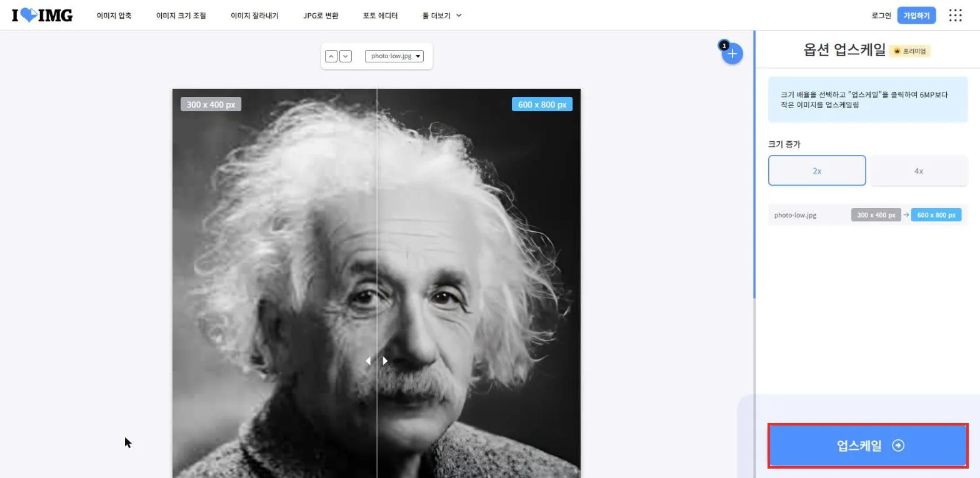Click the iLoveIMG logo
This screenshot has height=478, width=980.
tap(42, 15)
